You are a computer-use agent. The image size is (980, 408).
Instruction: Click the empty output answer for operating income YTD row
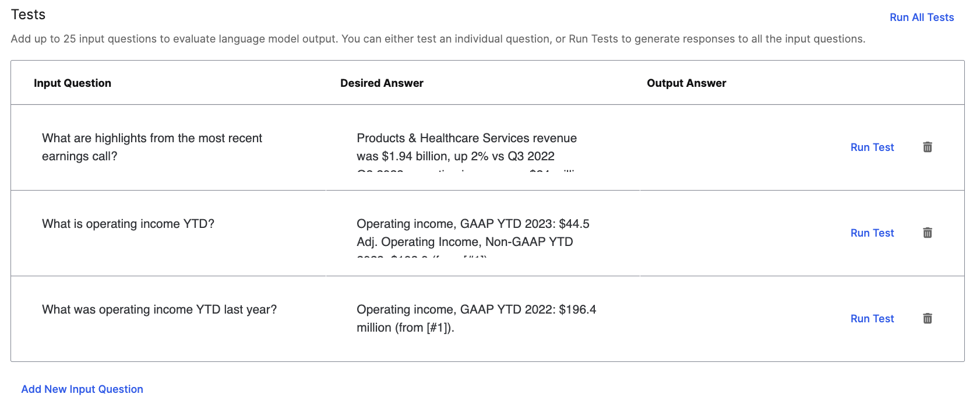tap(734, 233)
